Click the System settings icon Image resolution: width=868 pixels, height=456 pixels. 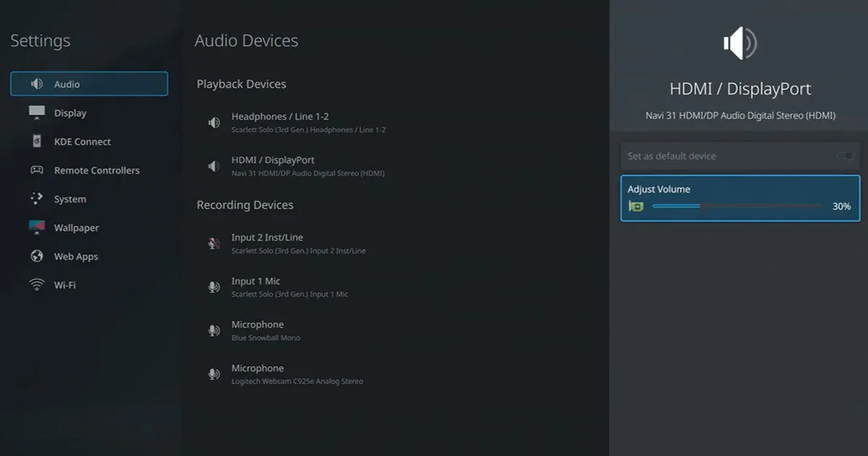coord(37,199)
